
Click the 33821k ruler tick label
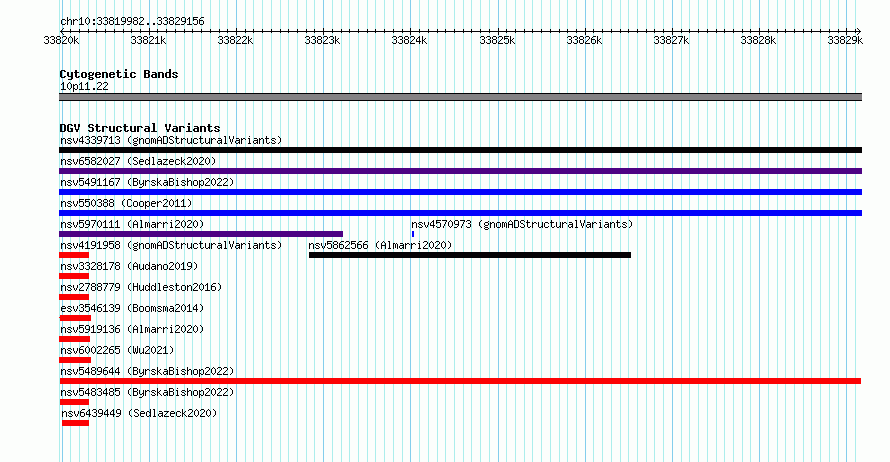tap(148, 40)
